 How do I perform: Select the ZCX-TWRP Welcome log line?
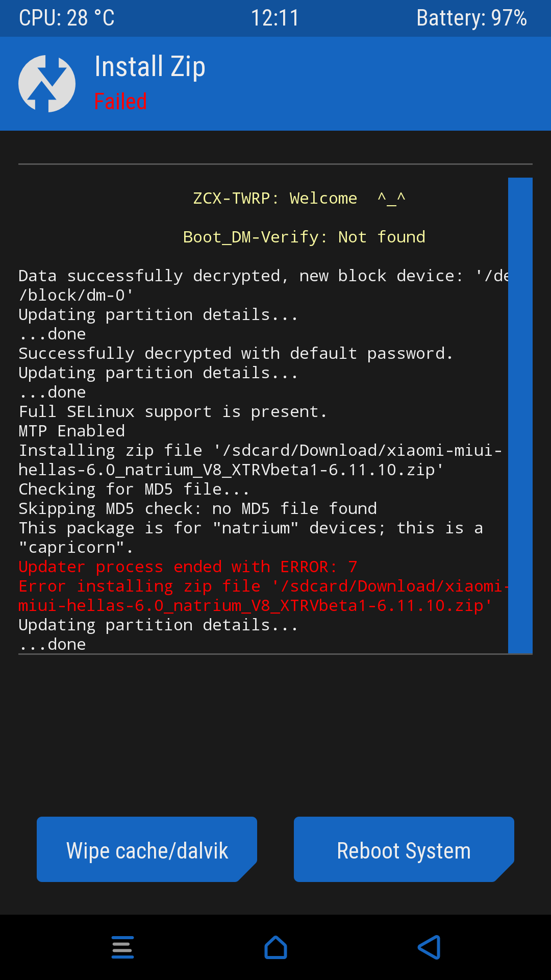(299, 198)
